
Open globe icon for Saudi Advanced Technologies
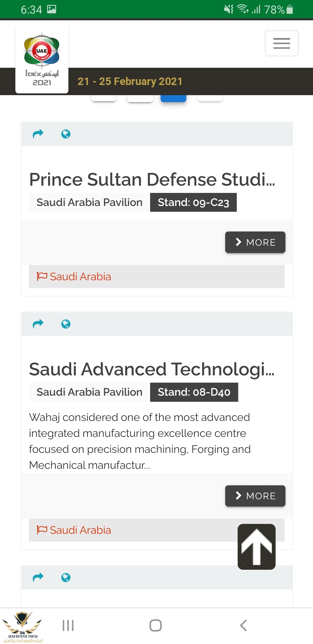point(66,324)
